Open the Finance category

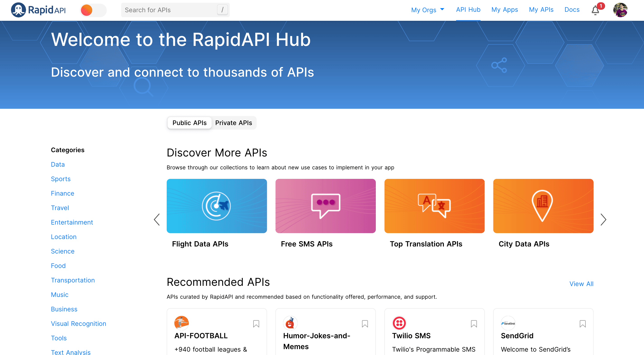62,193
